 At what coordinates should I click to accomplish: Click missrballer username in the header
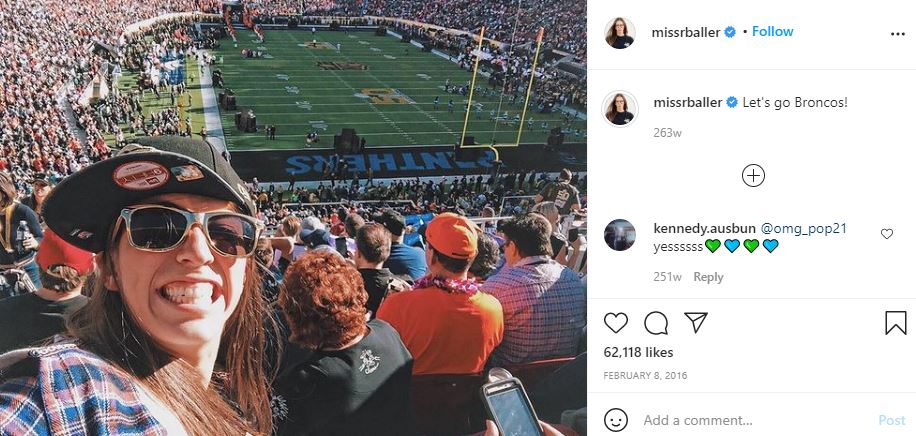point(686,33)
